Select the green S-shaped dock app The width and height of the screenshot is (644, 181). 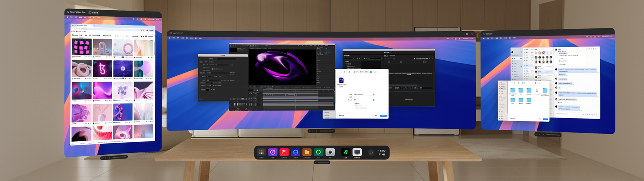[x=346, y=152]
